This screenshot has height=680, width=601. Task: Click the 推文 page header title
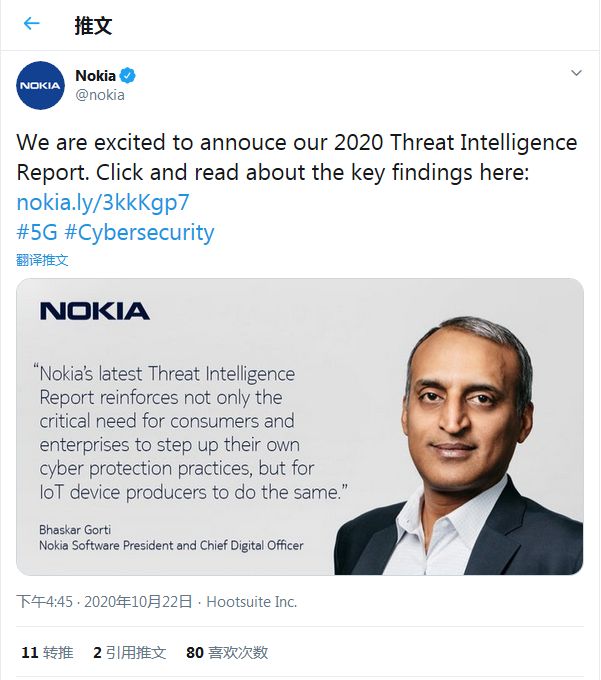[x=93, y=25]
